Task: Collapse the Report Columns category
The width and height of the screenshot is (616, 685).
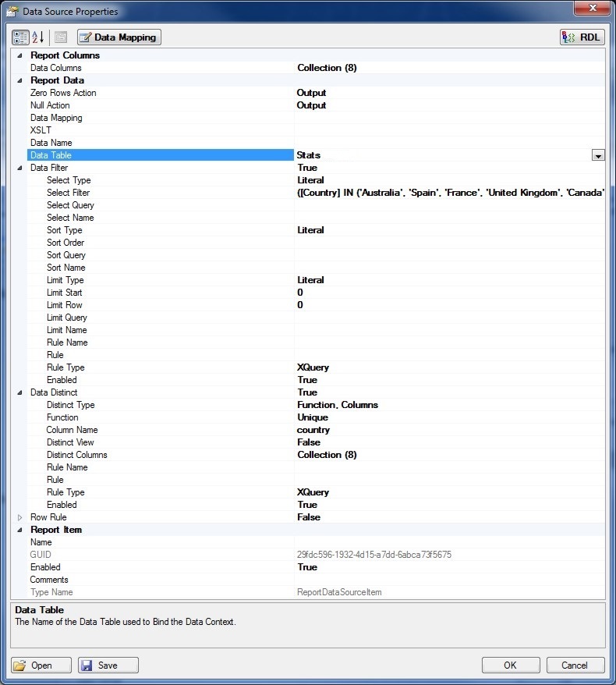Action: [19, 55]
